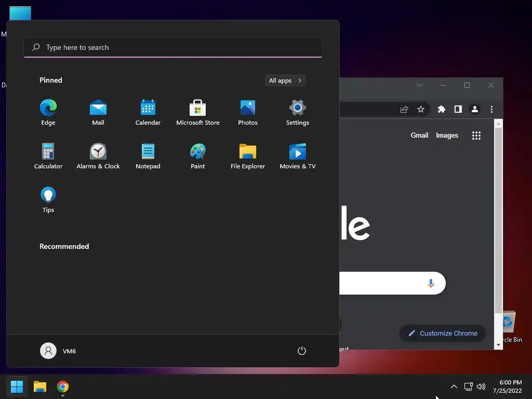The image size is (532, 399).
Task: Toggle Chrome side panel
Action: (458, 109)
